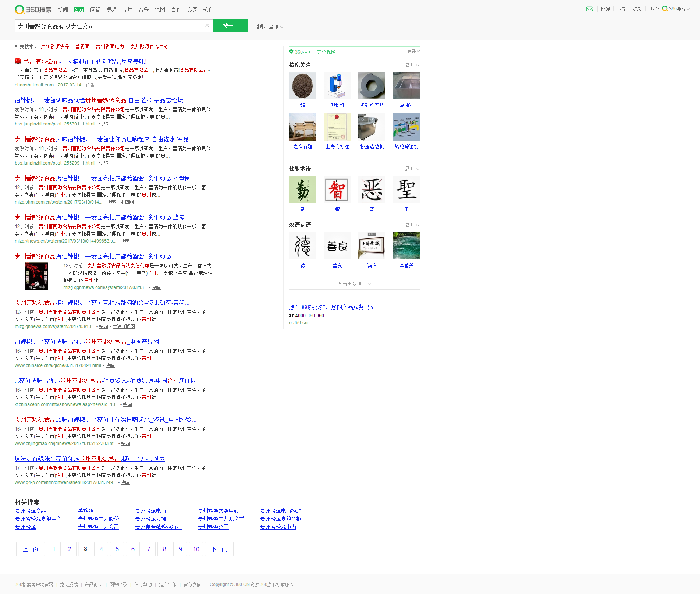This screenshot has width=700, height=594.
Task: Open 官方微信 in the footer
Action: [192, 584]
